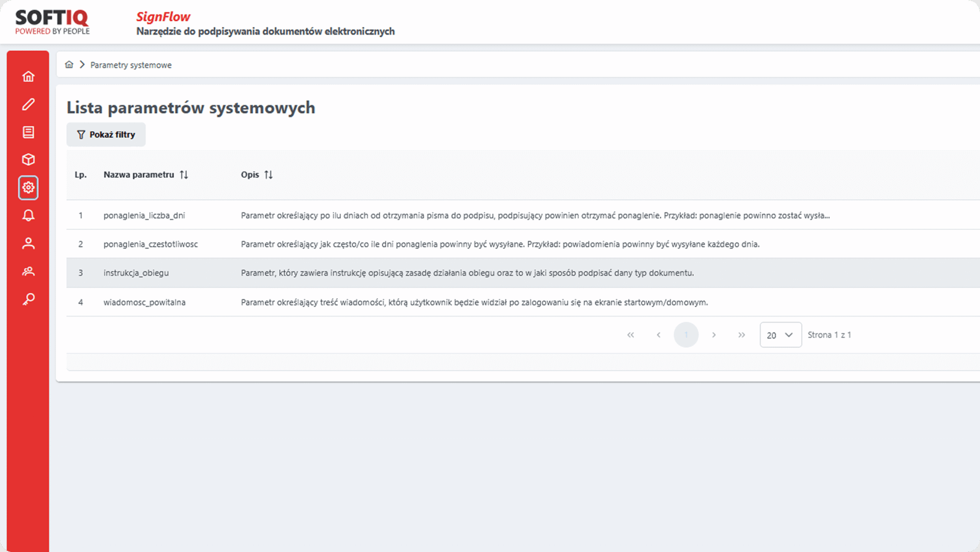This screenshot has height=552, width=980.
Task: Click Parametry systemowe breadcrumb link
Action: (131, 65)
